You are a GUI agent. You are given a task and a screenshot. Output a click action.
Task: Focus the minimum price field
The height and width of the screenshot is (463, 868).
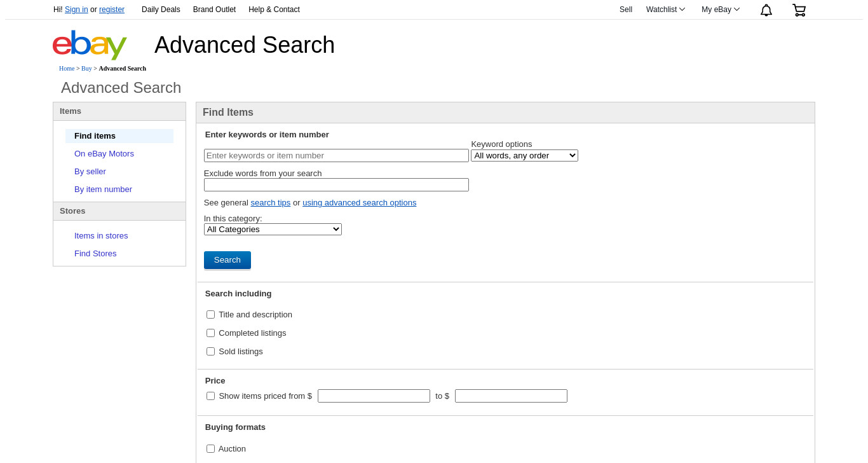(374, 396)
